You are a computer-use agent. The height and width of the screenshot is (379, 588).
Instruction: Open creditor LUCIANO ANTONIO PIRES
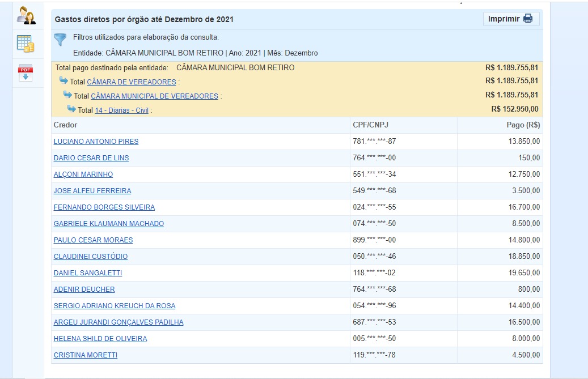tap(96, 142)
